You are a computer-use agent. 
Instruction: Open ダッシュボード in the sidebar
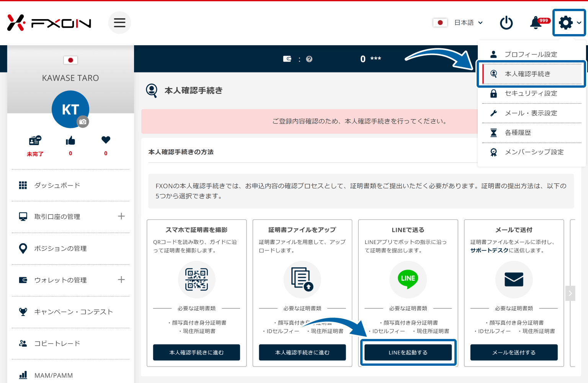click(x=70, y=185)
